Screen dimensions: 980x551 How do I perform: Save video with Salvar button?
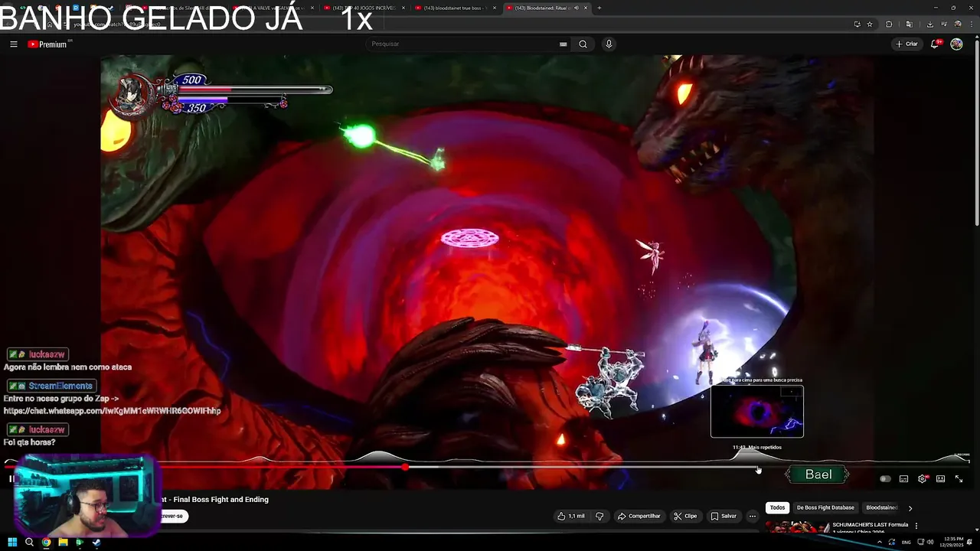pyautogui.click(x=724, y=516)
